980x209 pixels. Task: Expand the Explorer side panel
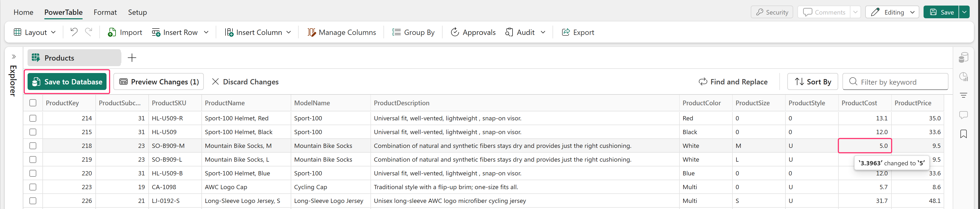tap(14, 57)
